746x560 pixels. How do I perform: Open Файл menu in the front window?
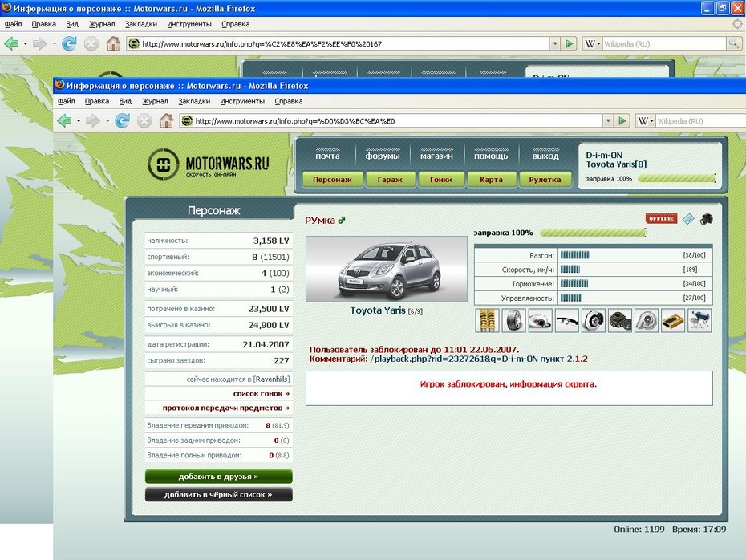point(66,101)
